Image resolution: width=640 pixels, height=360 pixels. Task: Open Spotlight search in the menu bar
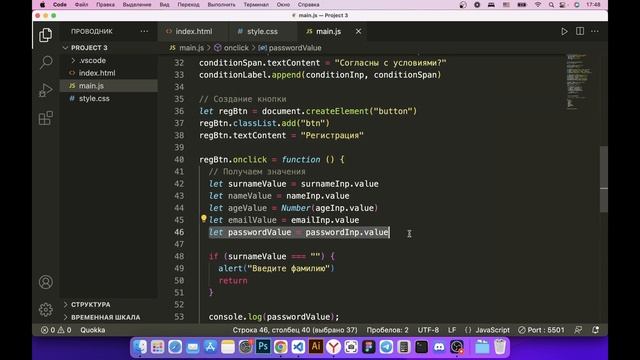(x=551, y=5)
